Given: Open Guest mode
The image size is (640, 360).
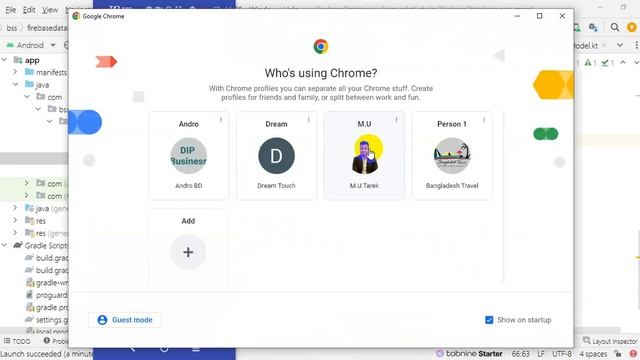Looking at the screenshot, I should coord(125,320).
